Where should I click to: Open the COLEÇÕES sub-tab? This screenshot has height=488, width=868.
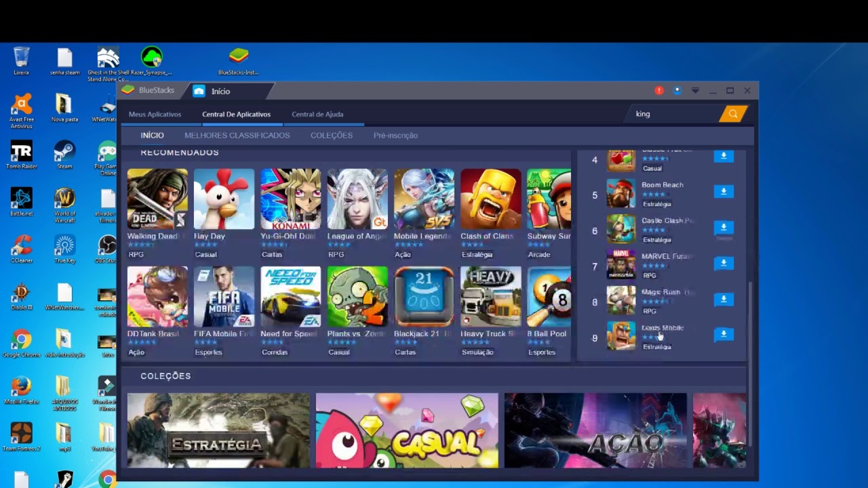click(332, 136)
